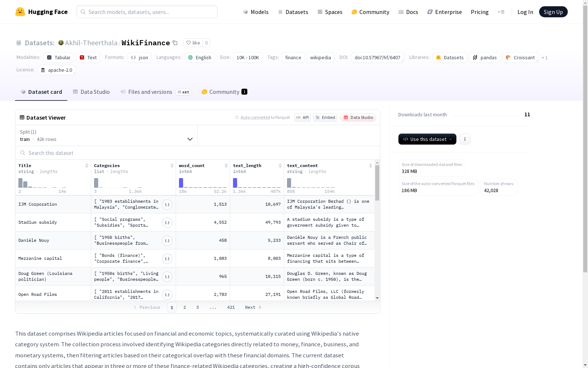The height and width of the screenshot is (368, 588).
Task: Open the Akhil-Theerthala profile link
Action: click(x=91, y=43)
